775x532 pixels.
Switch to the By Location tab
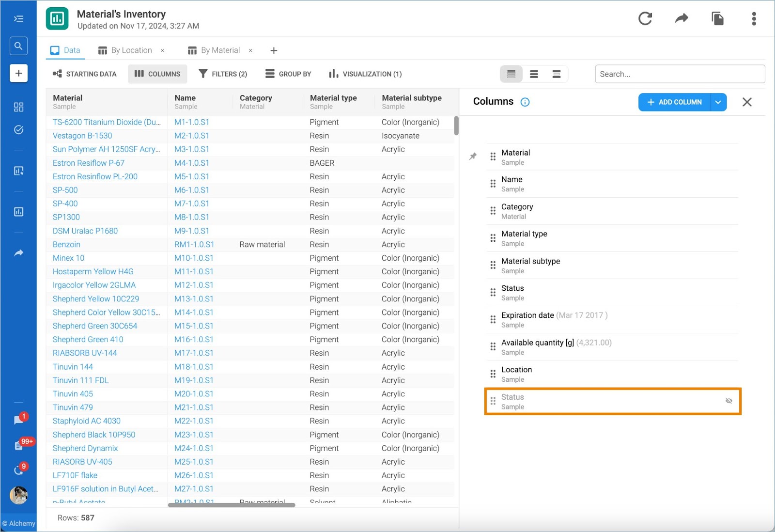click(125, 50)
